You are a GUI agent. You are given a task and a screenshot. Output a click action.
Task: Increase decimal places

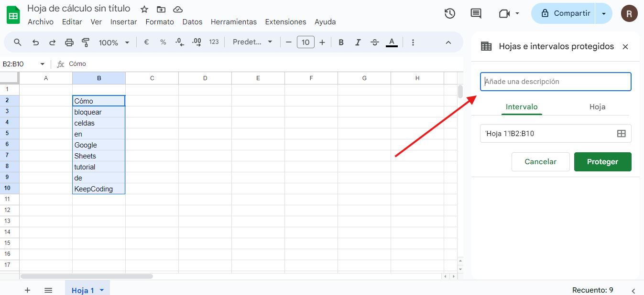click(196, 42)
